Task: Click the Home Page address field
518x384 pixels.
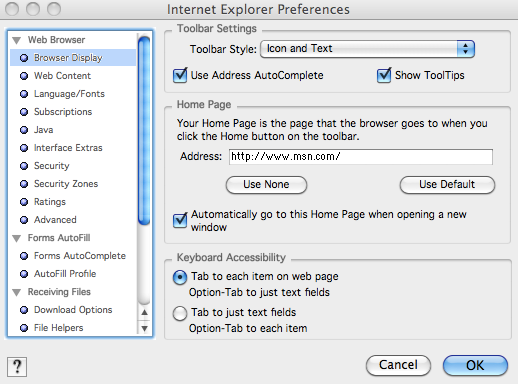Action: click(x=361, y=157)
